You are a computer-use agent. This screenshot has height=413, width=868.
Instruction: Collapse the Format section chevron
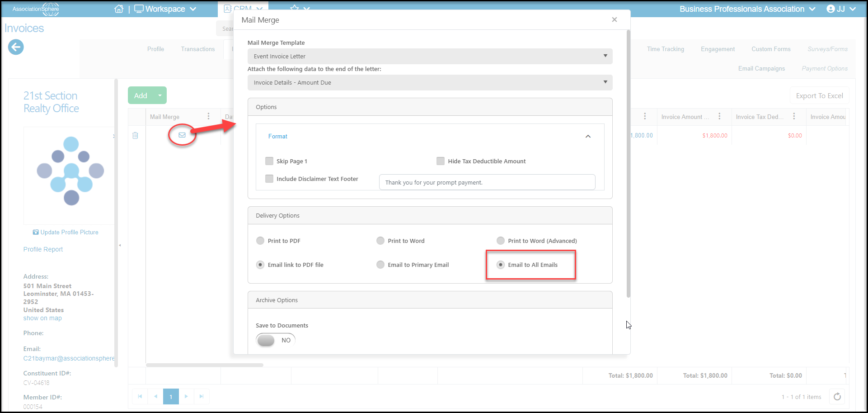pyautogui.click(x=588, y=136)
